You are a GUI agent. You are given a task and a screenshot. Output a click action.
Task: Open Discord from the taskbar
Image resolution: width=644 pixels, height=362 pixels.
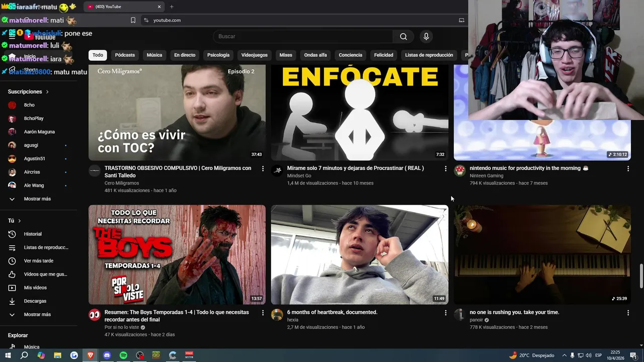tap(107, 355)
